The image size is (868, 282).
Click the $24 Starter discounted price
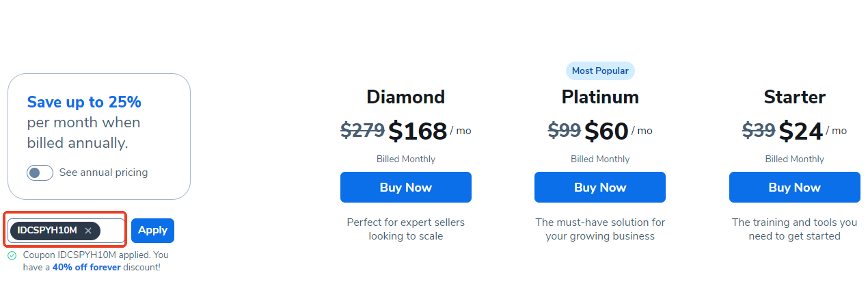[x=800, y=131]
